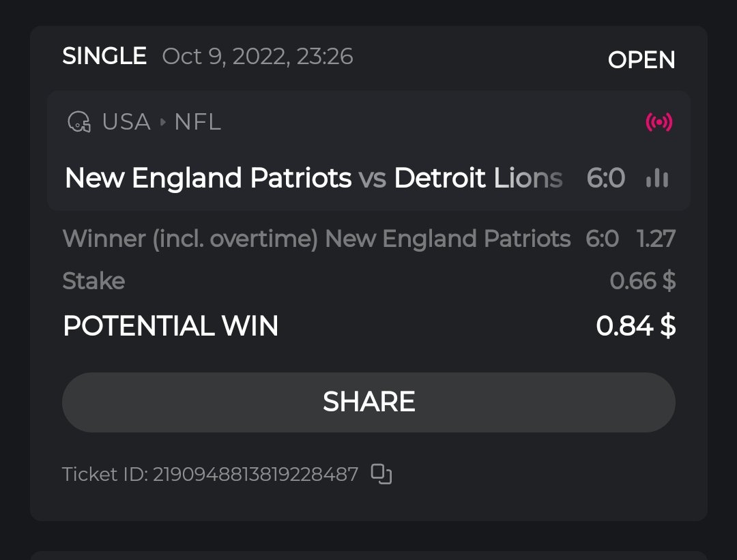Tap the OPEN bet status label
737x560 pixels.
click(x=641, y=60)
